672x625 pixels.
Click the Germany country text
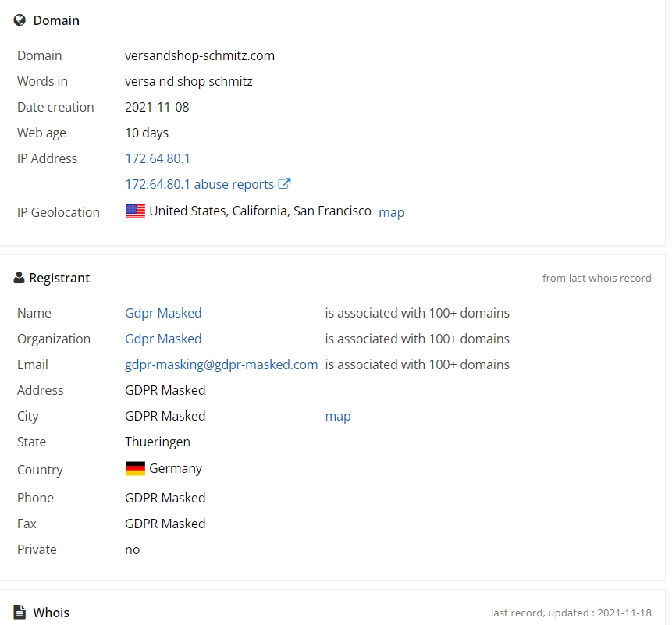click(x=176, y=469)
